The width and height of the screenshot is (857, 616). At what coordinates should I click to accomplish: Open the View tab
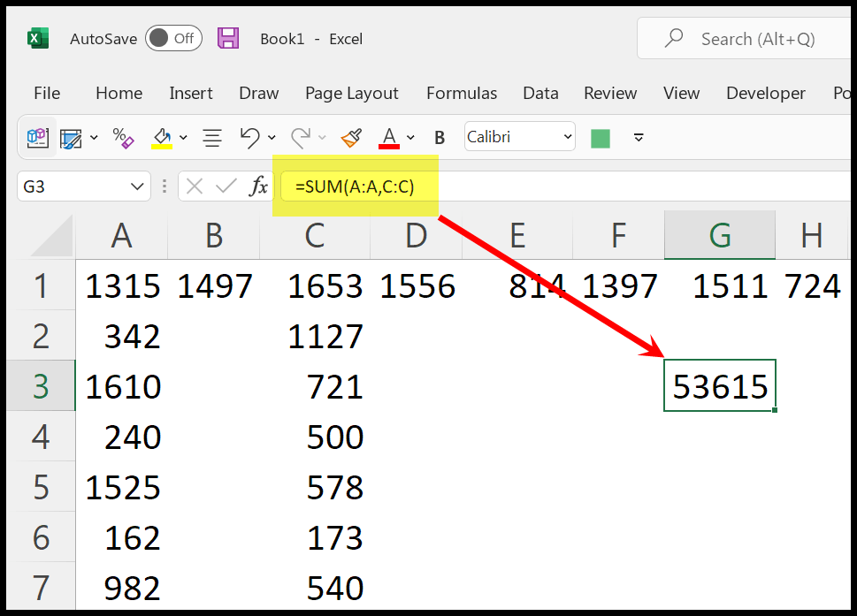(681, 93)
